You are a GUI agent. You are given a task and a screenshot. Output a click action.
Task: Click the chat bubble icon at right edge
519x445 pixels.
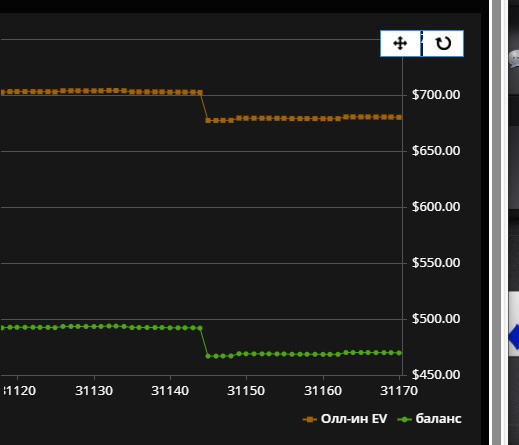point(514,59)
